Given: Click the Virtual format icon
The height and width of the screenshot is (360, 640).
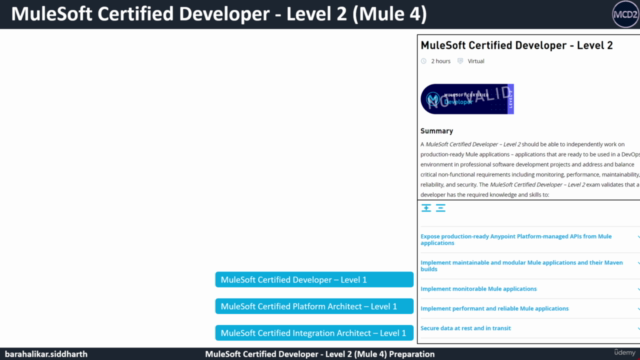Looking at the screenshot, I should pyautogui.click(x=460, y=61).
